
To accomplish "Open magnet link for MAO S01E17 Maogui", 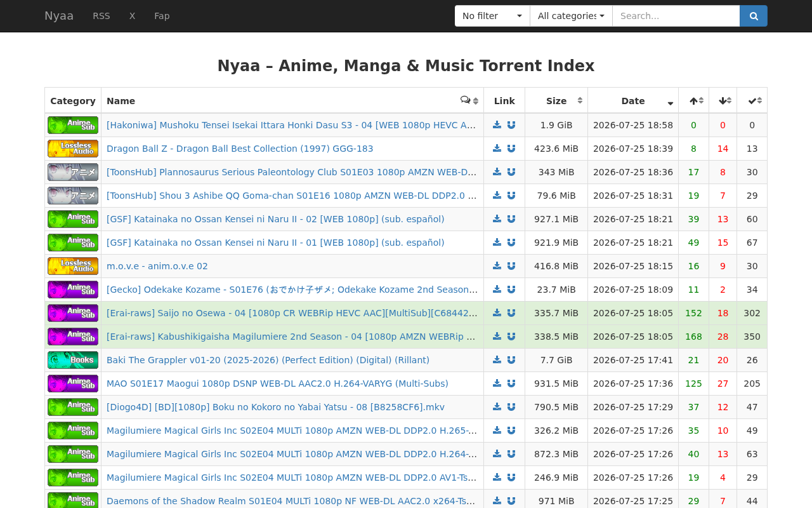I will [x=511, y=384].
